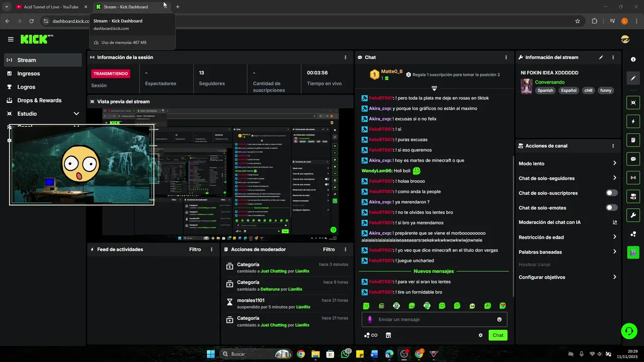The width and height of the screenshot is (644, 362).
Task: Send message with the green Chat button
Action: 498,335
